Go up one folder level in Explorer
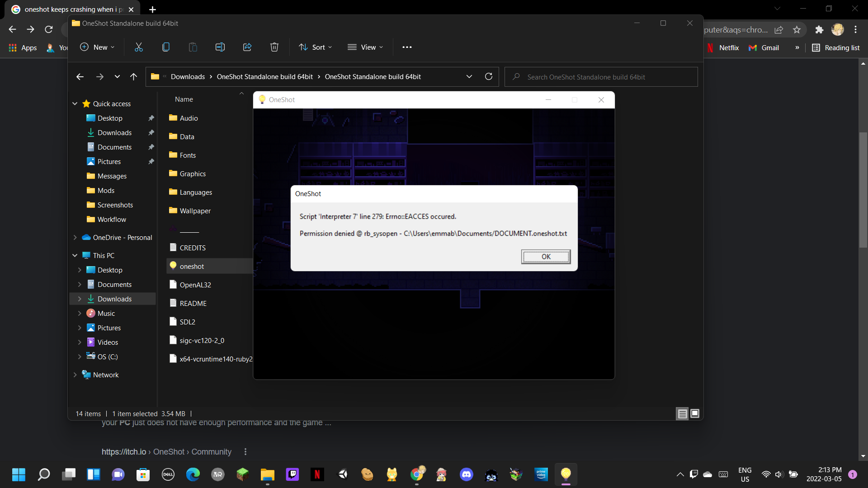This screenshot has height=488, width=868. point(133,77)
